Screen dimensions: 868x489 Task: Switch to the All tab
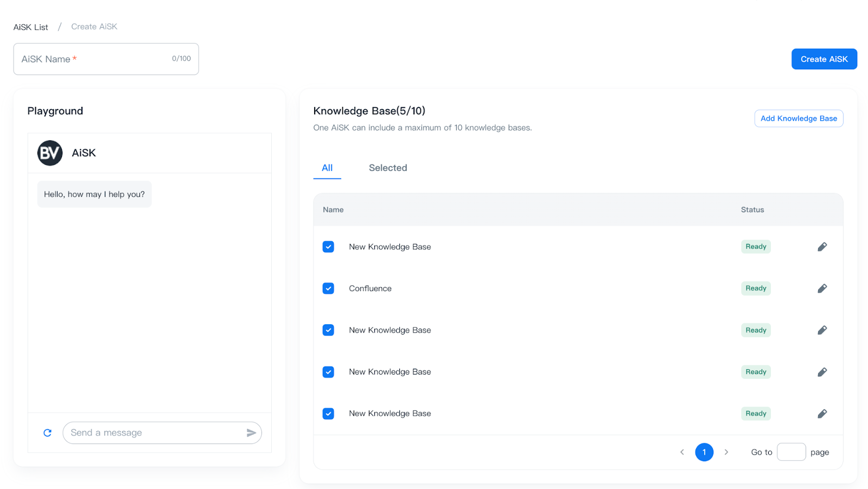pos(327,168)
